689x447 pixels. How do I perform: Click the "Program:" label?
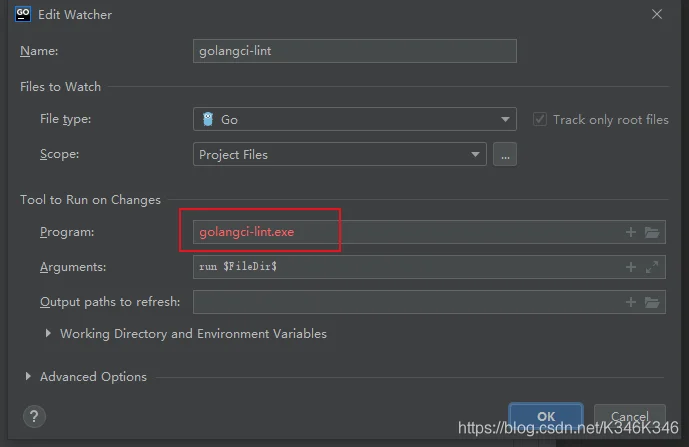click(x=67, y=232)
